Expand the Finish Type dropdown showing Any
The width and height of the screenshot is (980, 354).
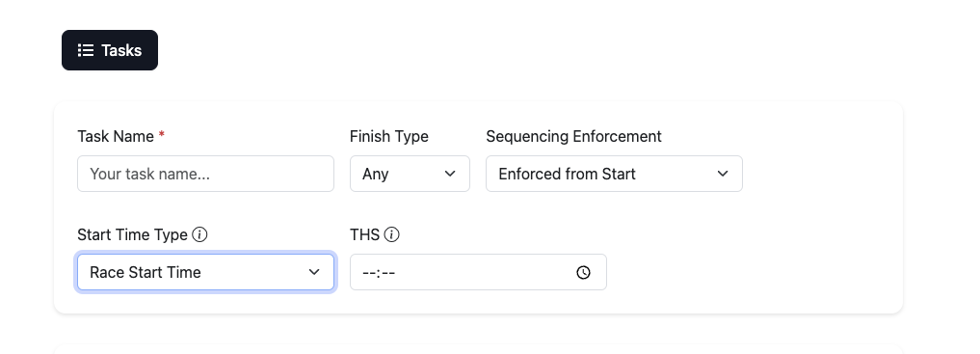[410, 174]
